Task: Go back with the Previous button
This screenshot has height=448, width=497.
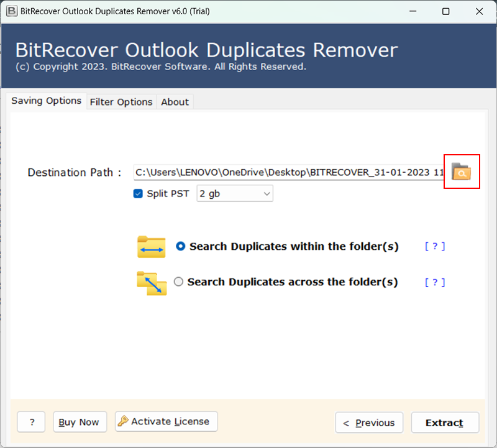Action: (369, 423)
